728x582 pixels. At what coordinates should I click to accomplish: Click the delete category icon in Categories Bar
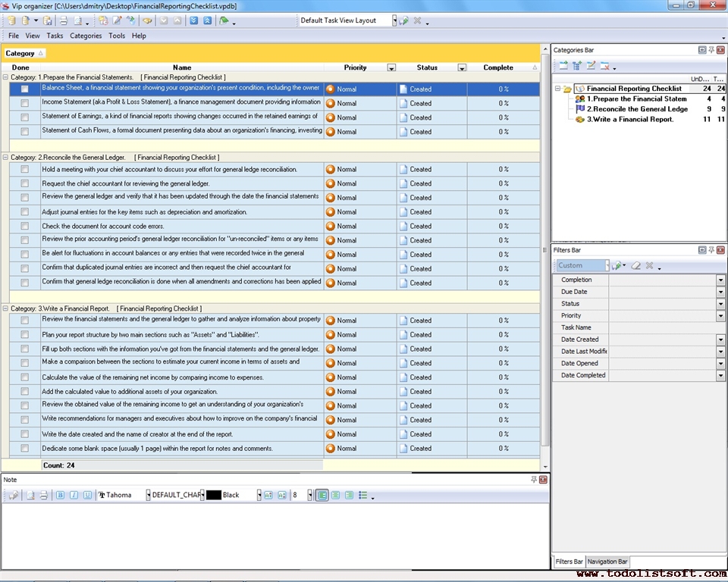click(x=605, y=66)
